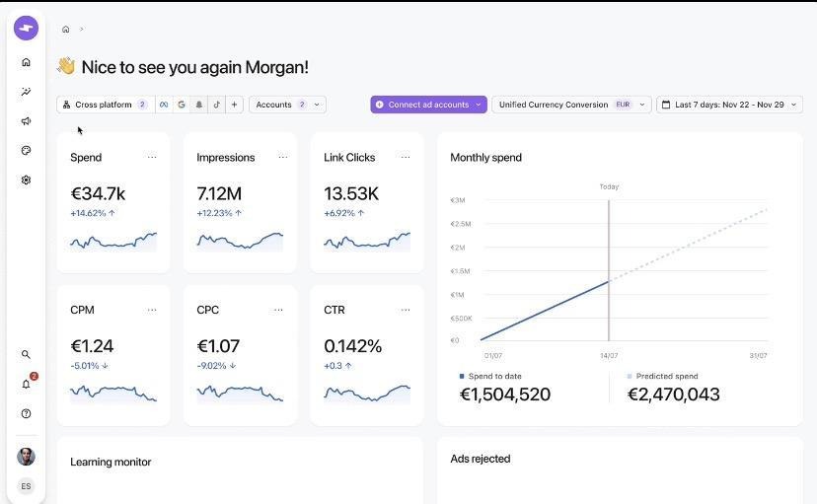Click the ES workspace badge

(26, 486)
